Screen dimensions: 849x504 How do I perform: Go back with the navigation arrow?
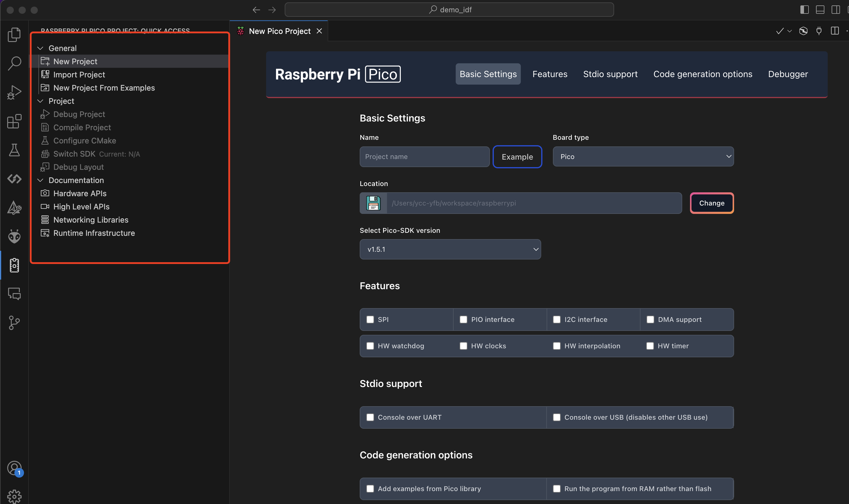point(256,10)
